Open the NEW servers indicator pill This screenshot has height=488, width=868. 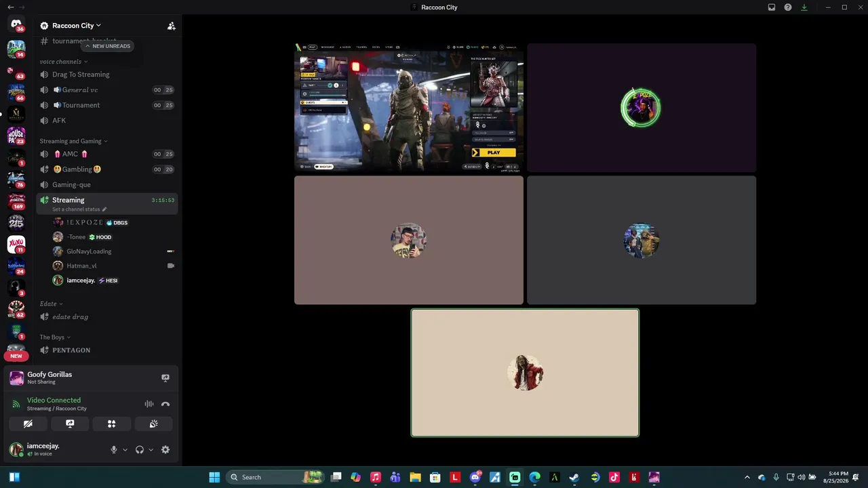tap(16, 356)
